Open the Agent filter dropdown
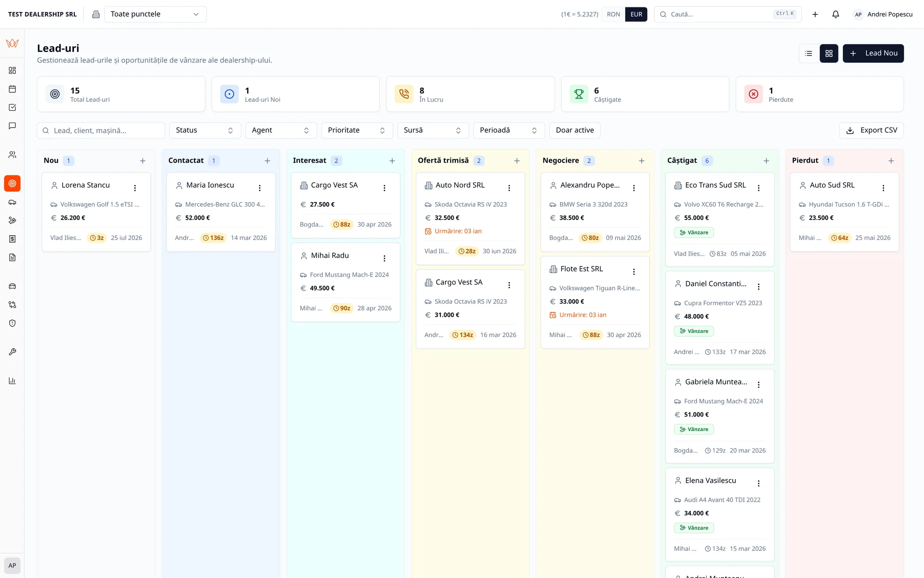Image resolution: width=924 pixels, height=578 pixels. tap(281, 130)
